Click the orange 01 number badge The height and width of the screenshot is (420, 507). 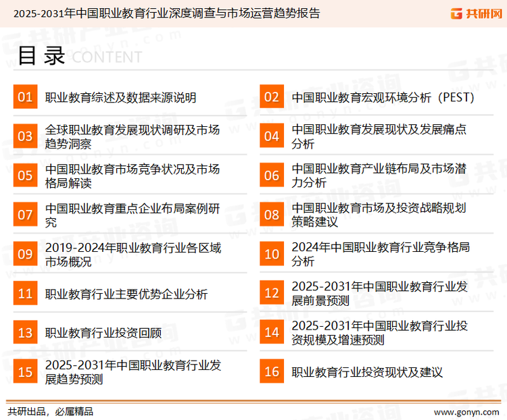tap(25, 97)
